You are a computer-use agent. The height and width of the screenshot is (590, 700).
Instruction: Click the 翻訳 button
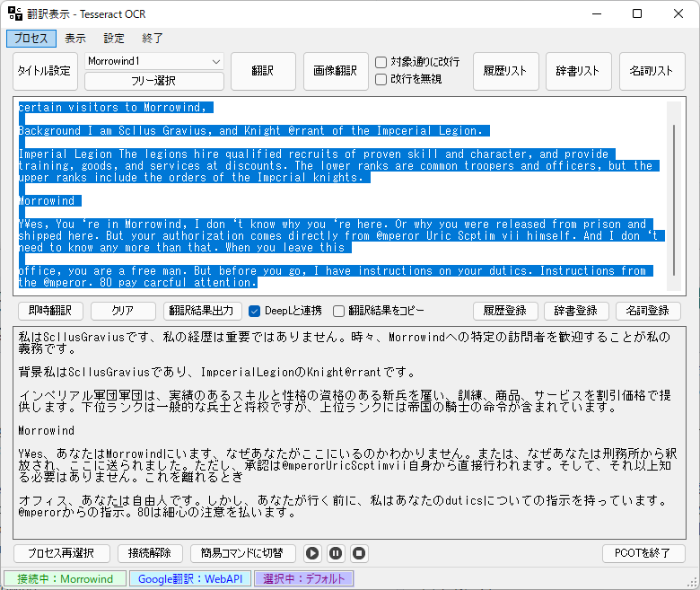tap(263, 71)
